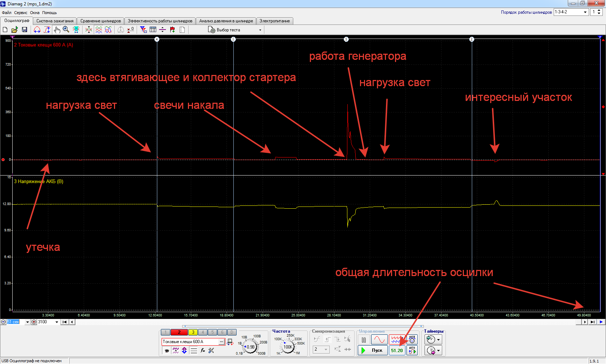Open the channel tools wrench icon

(211, 350)
